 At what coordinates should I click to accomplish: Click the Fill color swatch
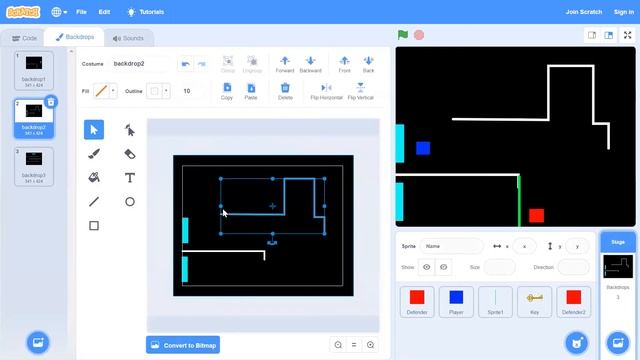(101, 91)
